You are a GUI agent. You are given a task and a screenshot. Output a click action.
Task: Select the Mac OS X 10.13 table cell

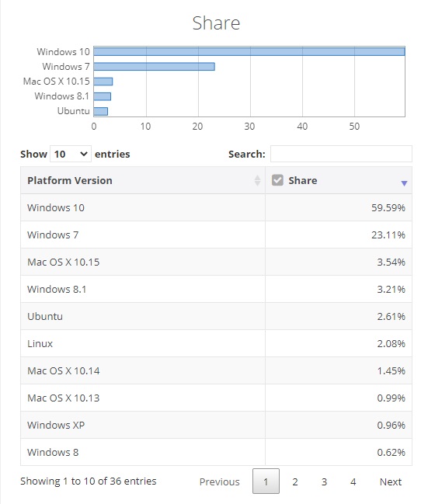[143, 398]
